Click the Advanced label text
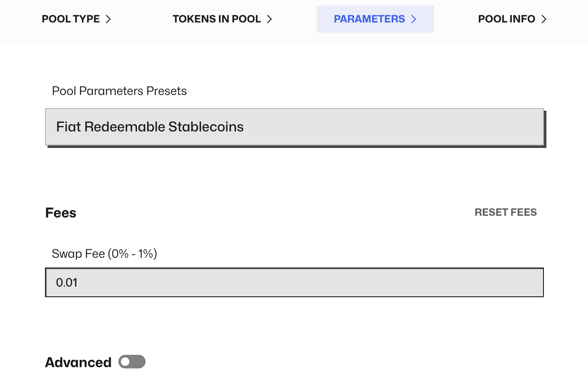This screenshot has width=588, height=379. click(x=78, y=362)
